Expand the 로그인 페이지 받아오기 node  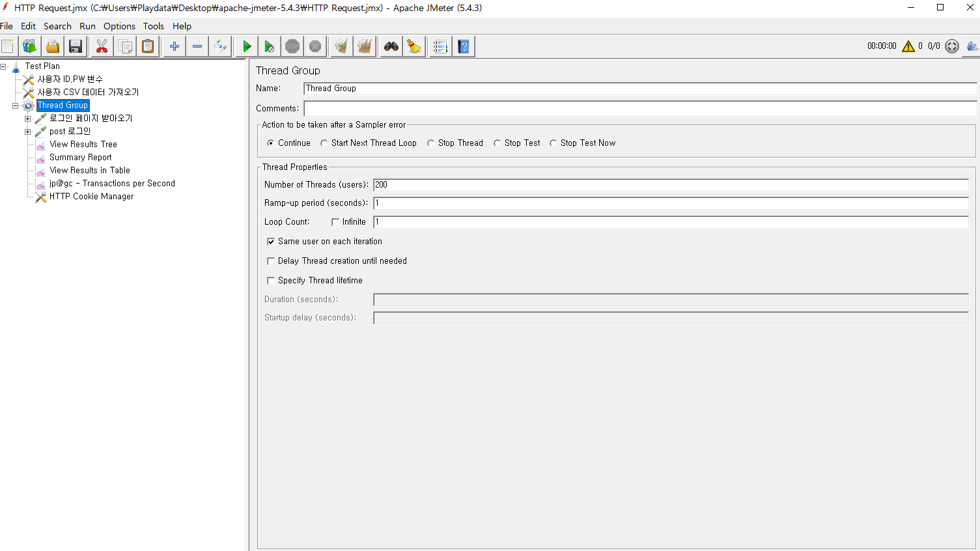pos(27,119)
